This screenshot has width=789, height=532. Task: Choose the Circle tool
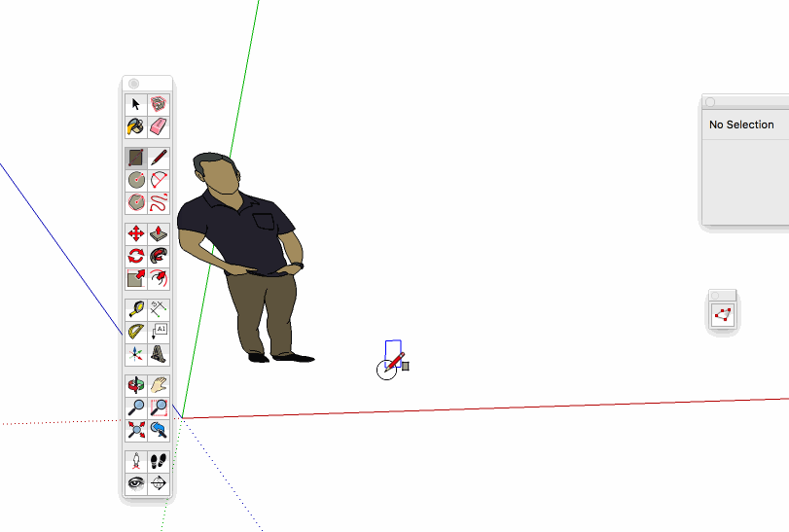point(136,180)
